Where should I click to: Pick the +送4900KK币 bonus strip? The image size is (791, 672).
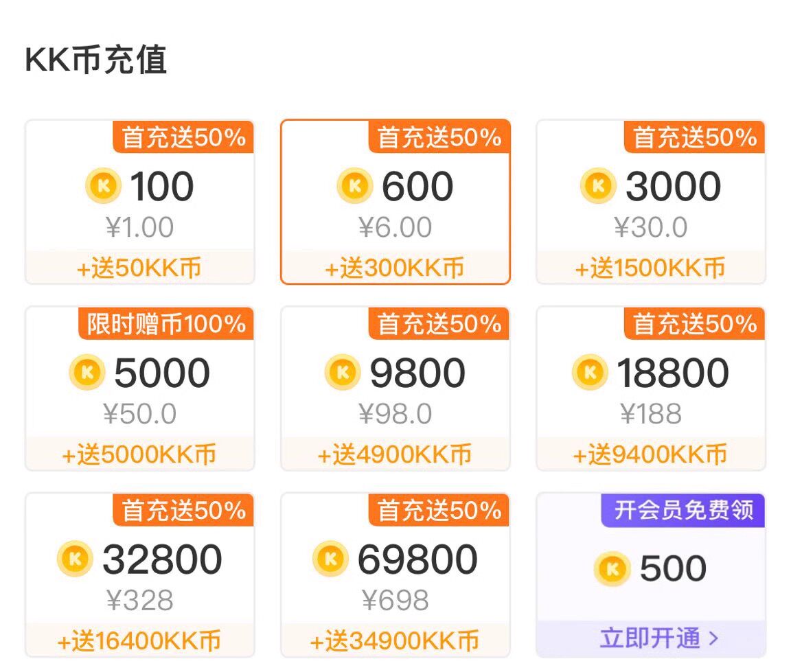[x=395, y=454]
